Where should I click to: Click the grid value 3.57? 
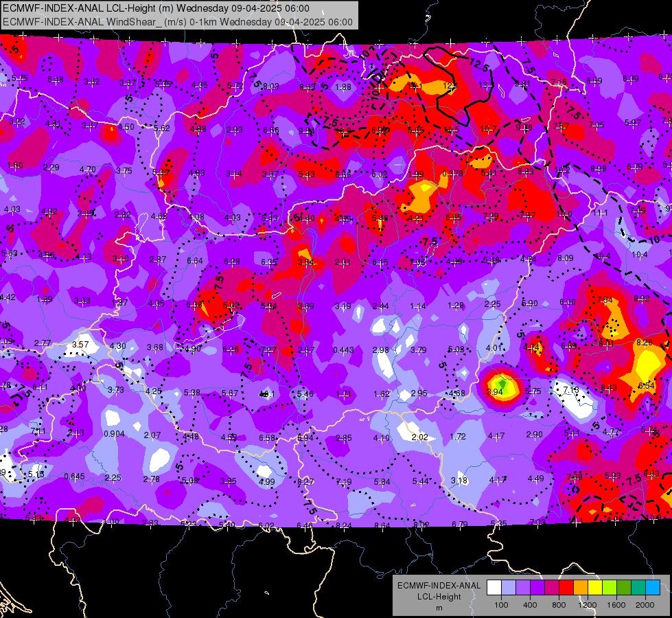pyautogui.click(x=80, y=345)
